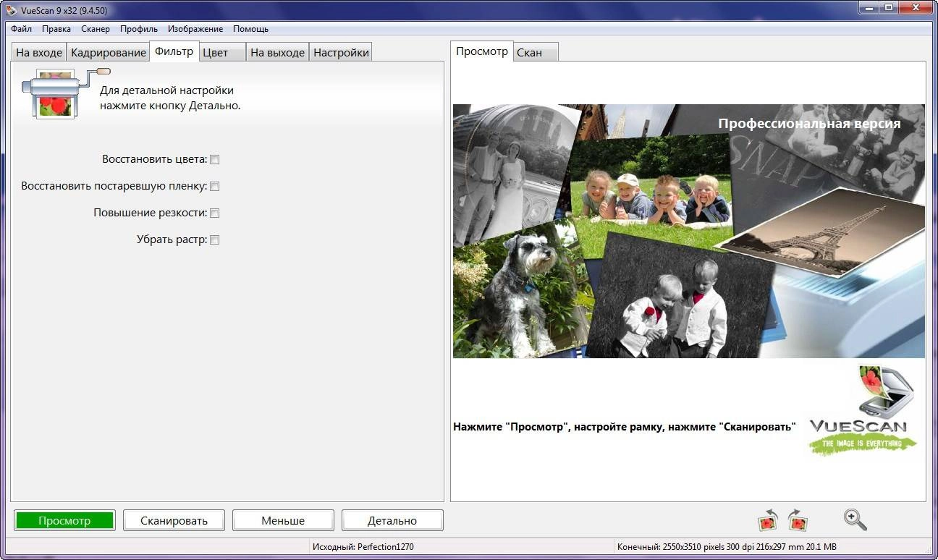Click the zoom-in magnifier icon

pyautogui.click(x=855, y=519)
